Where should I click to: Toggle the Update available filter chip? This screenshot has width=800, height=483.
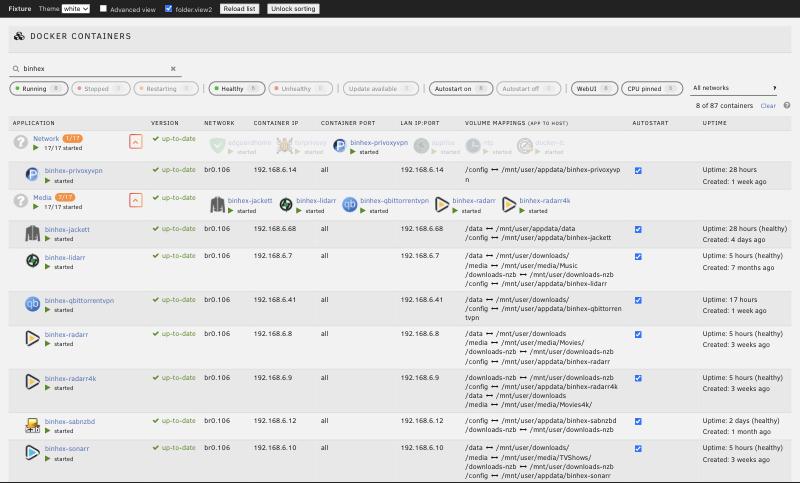[381, 88]
